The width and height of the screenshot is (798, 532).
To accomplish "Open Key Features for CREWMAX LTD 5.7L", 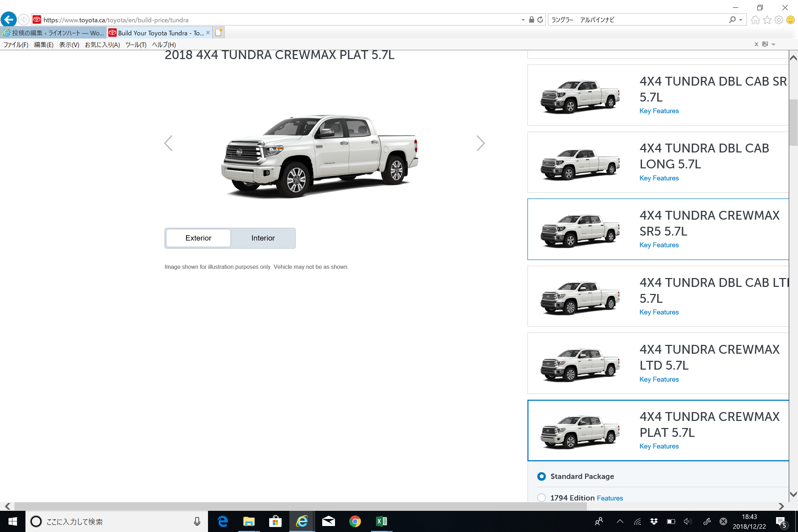I will pyautogui.click(x=659, y=380).
